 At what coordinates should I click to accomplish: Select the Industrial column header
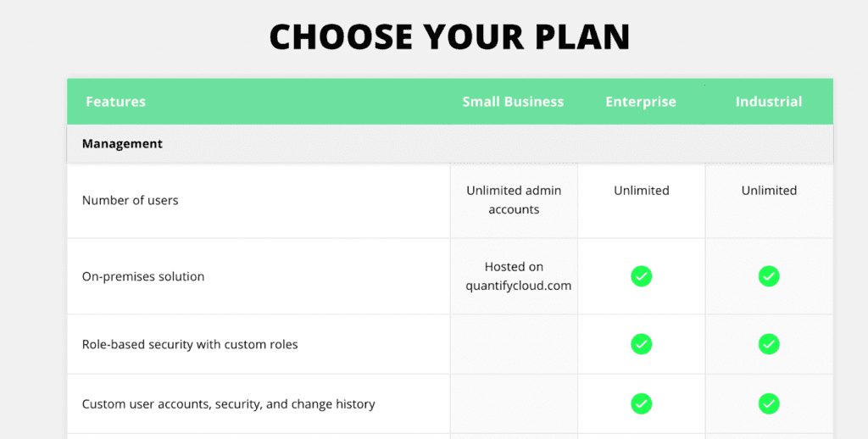tap(768, 102)
